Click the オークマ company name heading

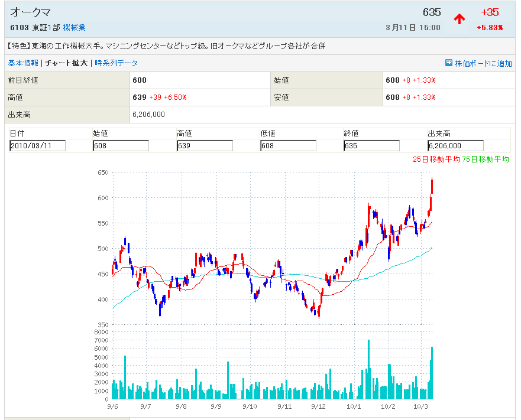31,12
